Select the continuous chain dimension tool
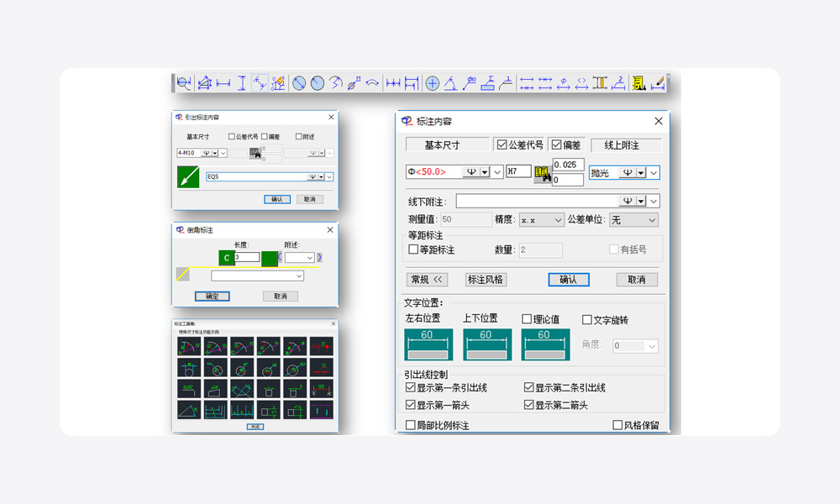Screen dimensions: 840x504 pos(393,83)
